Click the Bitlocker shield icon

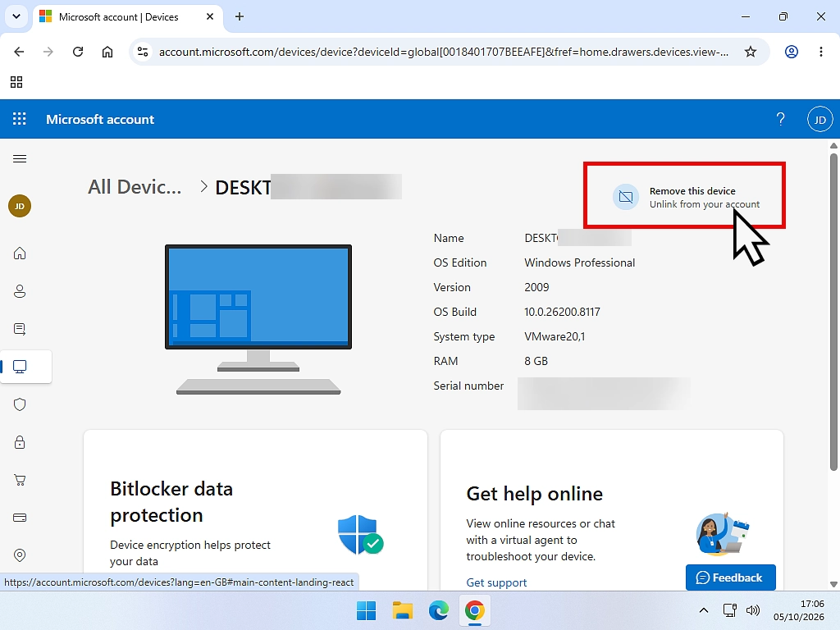click(x=360, y=535)
